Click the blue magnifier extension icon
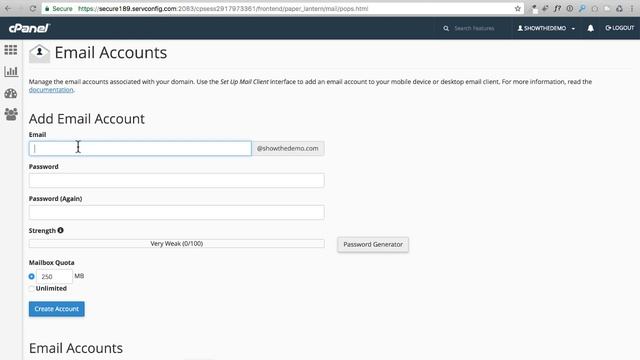 tap(582, 8)
